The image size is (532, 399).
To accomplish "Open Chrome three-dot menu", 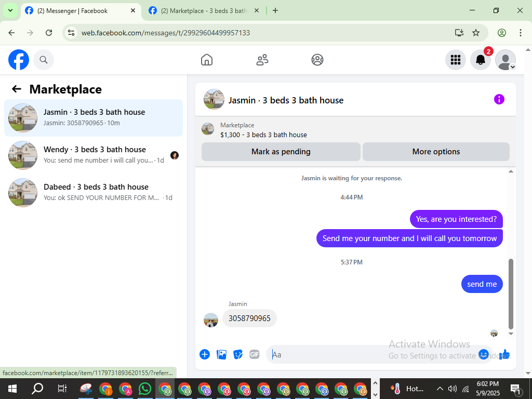I will pyautogui.click(x=521, y=33).
